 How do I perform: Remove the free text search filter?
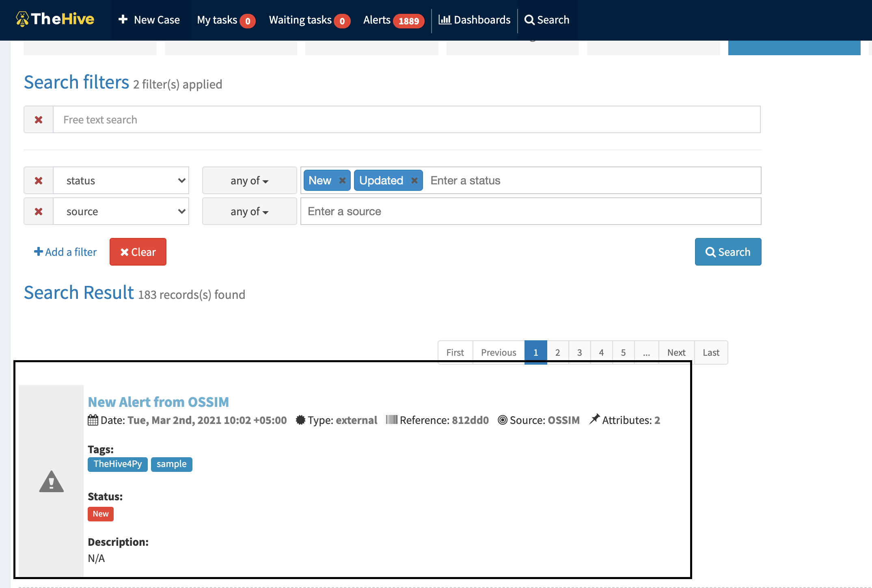(38, 119)
